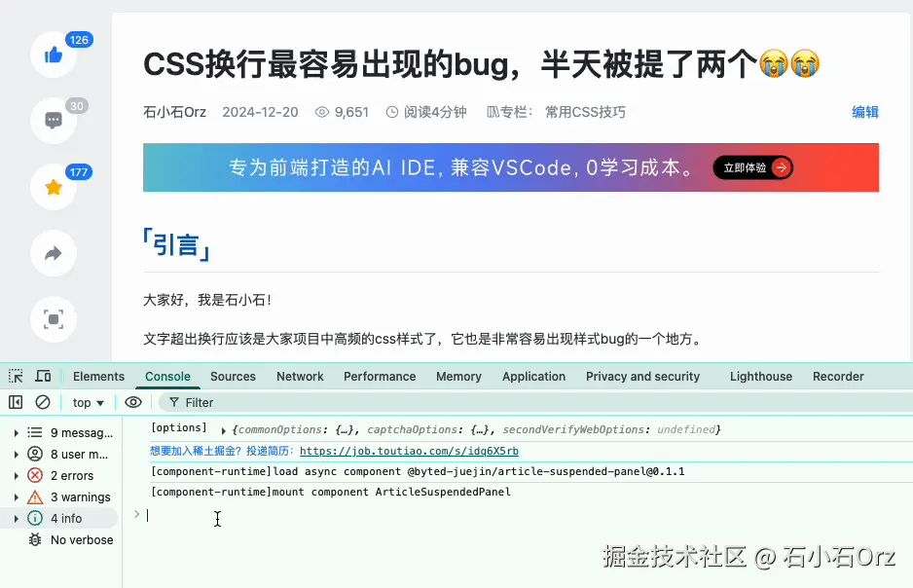The image size is (913, 588).
Task: Hide the console sidebar panel
Action: coord(16,402)
